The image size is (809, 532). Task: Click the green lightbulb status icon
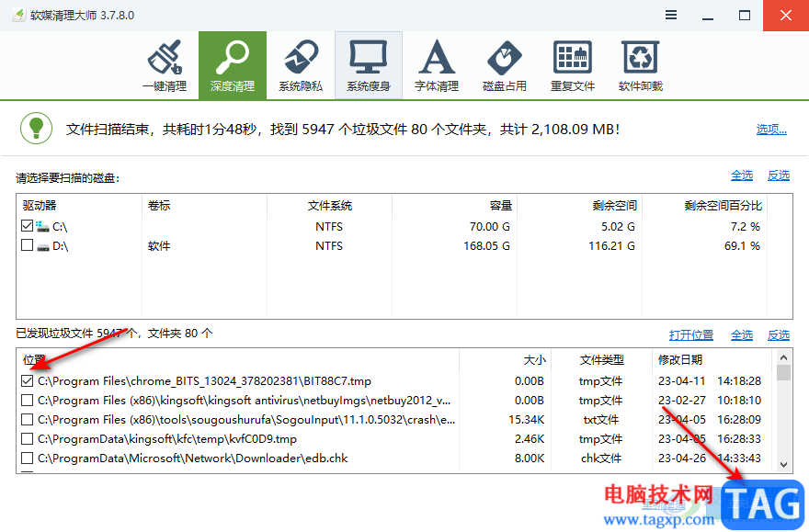coord(36,128)
